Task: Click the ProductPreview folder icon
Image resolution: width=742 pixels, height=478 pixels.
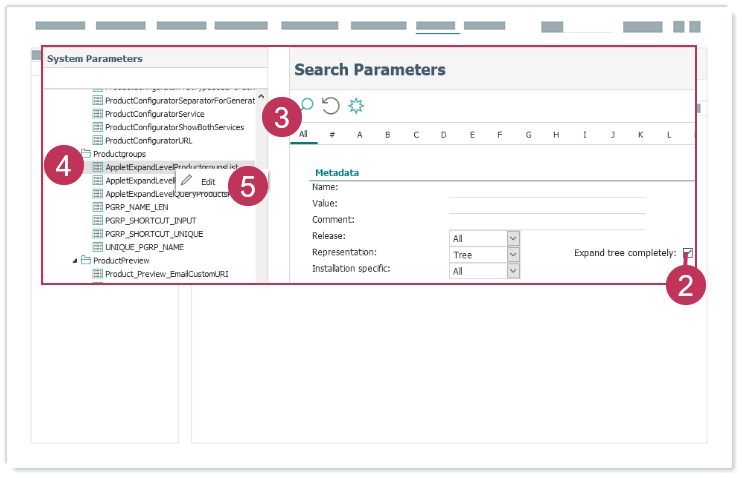Action: tap(85, 260)
